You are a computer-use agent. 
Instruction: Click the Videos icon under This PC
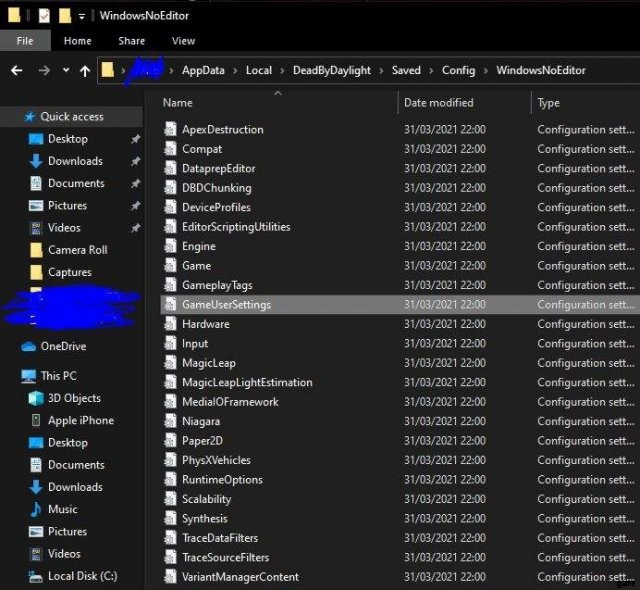pos(36,554)
